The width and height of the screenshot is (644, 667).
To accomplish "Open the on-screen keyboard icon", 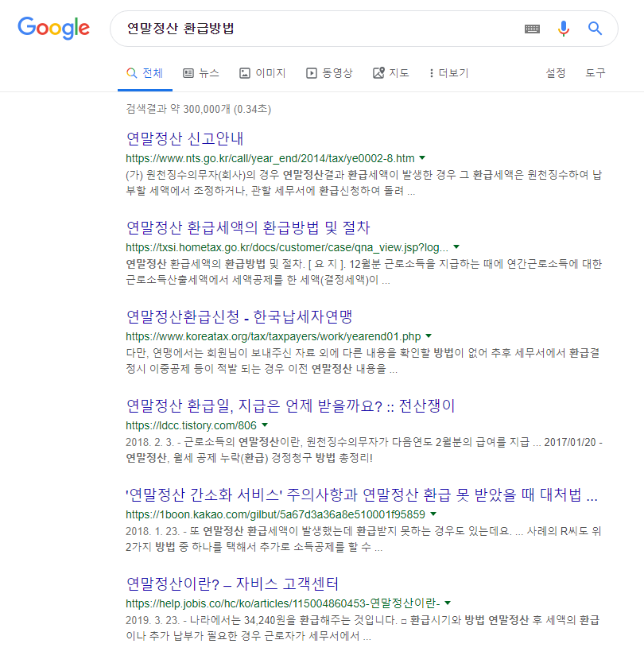I will [x=532, y=29].
